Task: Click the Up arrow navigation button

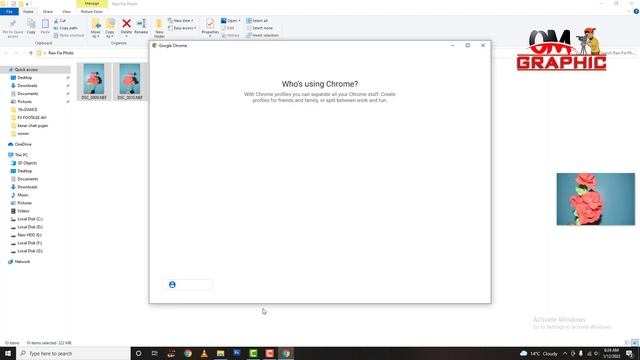Action: click(x=31, y=53)
